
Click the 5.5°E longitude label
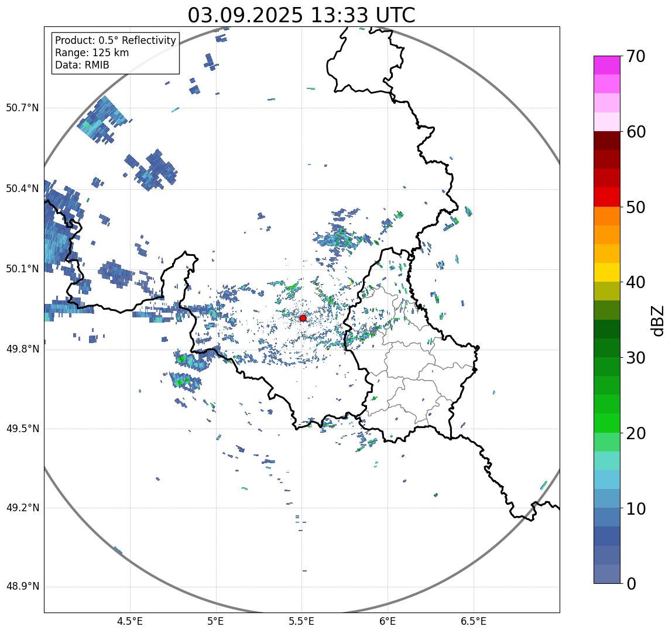[301, 621]
